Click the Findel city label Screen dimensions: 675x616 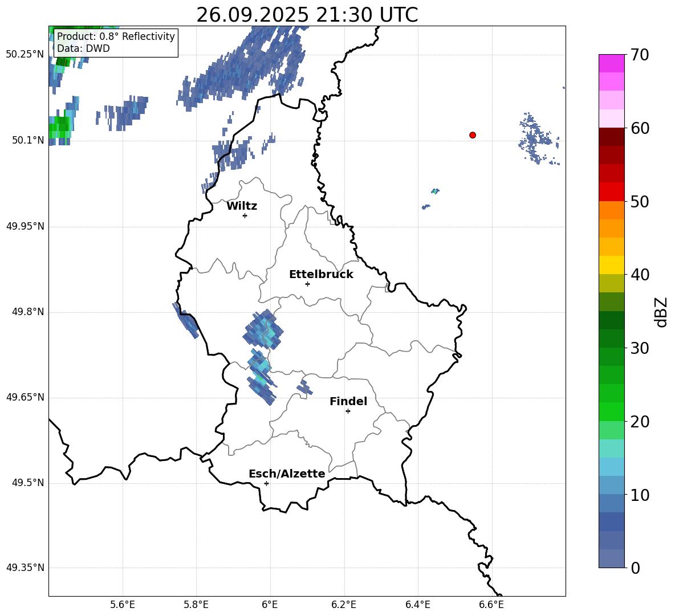tap(348, 401)
